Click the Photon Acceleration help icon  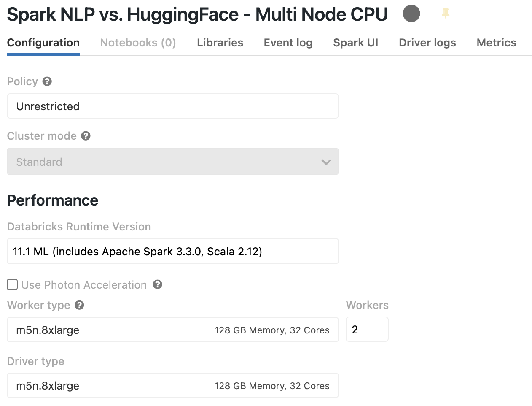[158, 284]
